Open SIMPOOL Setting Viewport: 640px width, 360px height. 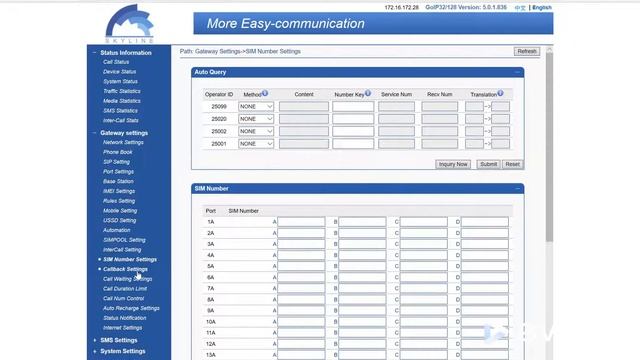coord(124,240)
